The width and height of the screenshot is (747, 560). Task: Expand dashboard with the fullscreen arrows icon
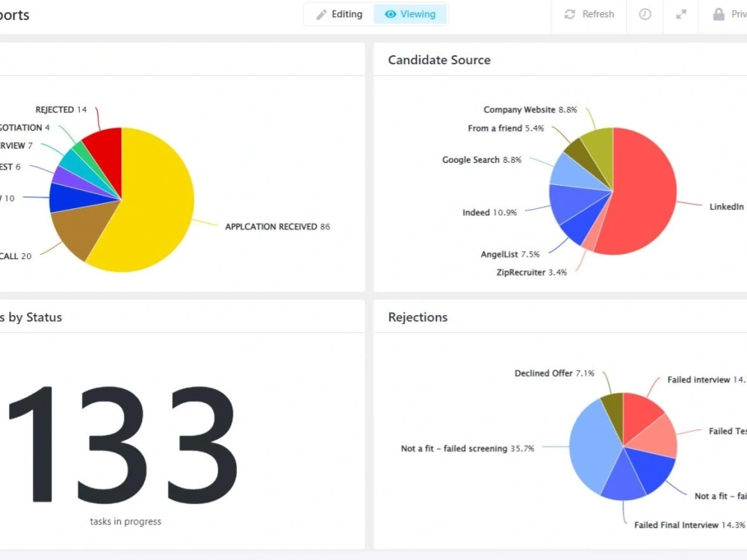pos(681,14)
